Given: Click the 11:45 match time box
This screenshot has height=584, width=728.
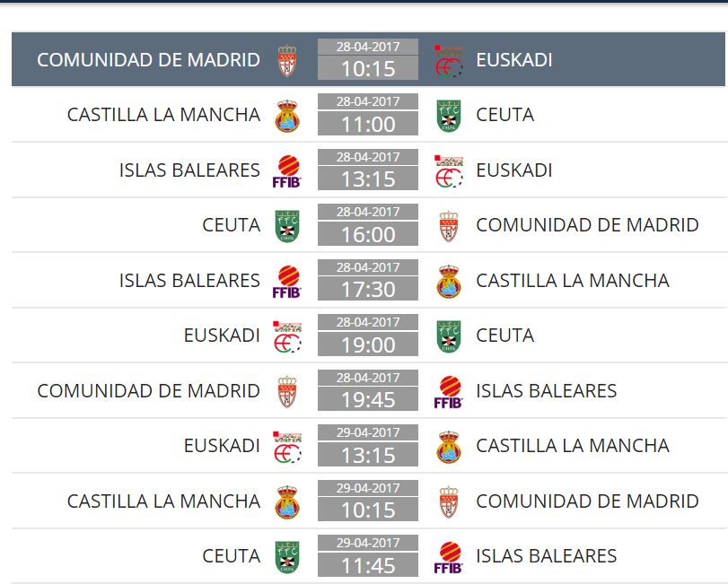Looking at the screenshot, I should point(368,565).
